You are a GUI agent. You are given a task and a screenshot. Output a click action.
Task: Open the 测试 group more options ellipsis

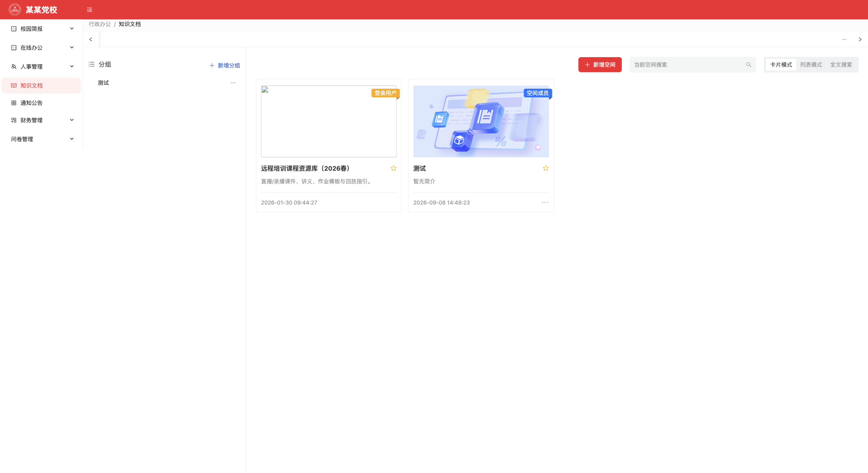[233, 83]
